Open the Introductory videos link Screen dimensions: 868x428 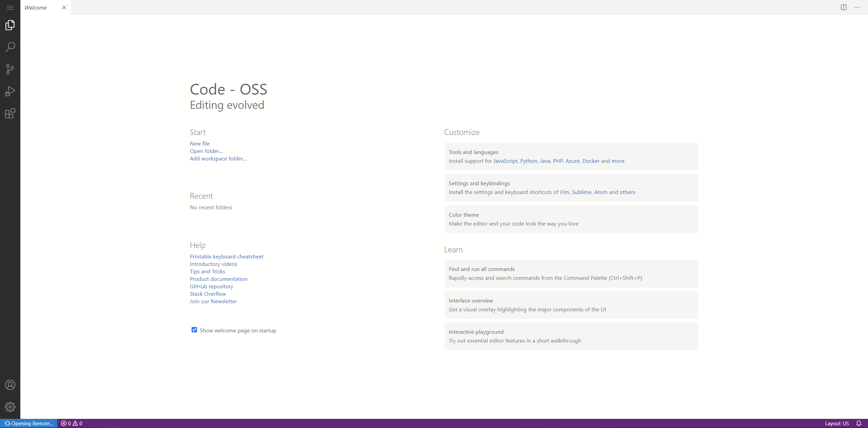pyautogui.click(x=214, y=264)
